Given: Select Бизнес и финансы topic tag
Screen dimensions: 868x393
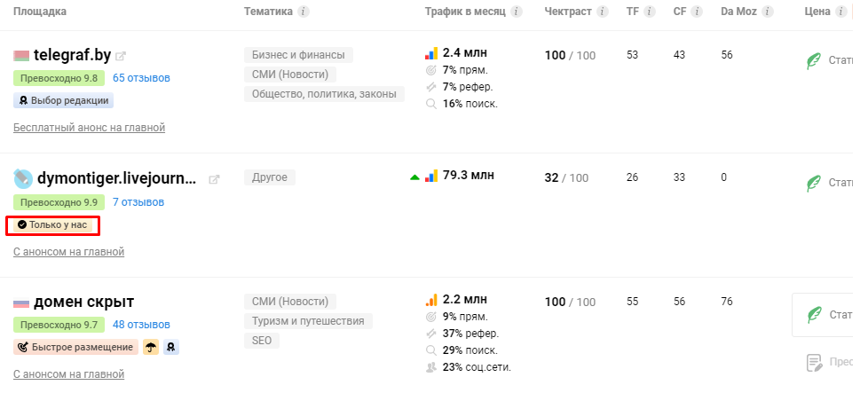Looking at the screenshot, I should tap(298, 55).
